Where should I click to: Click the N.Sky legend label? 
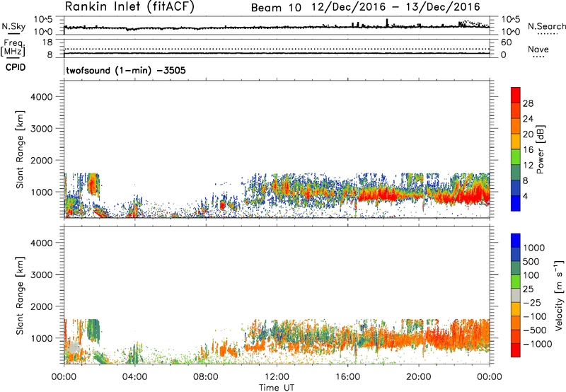(x=13, y=26)
